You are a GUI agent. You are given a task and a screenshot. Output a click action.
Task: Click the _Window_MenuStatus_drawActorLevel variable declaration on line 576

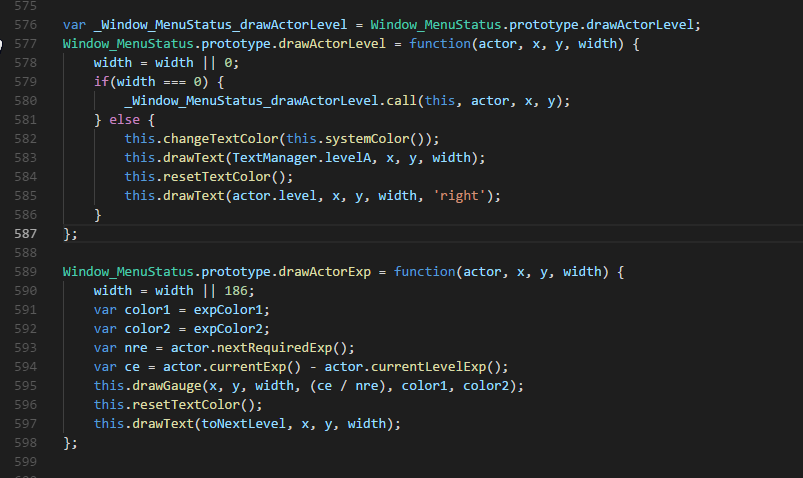click(x=221, y=25)
